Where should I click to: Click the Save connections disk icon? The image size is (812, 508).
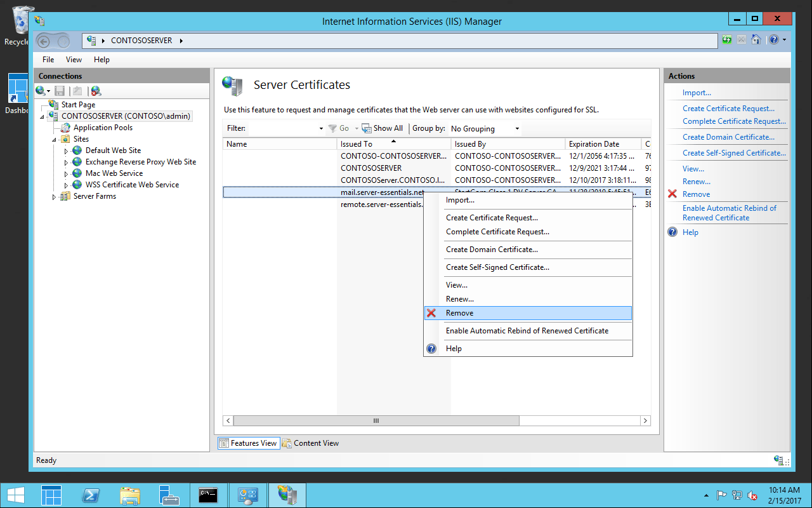[x=60, y=91]
